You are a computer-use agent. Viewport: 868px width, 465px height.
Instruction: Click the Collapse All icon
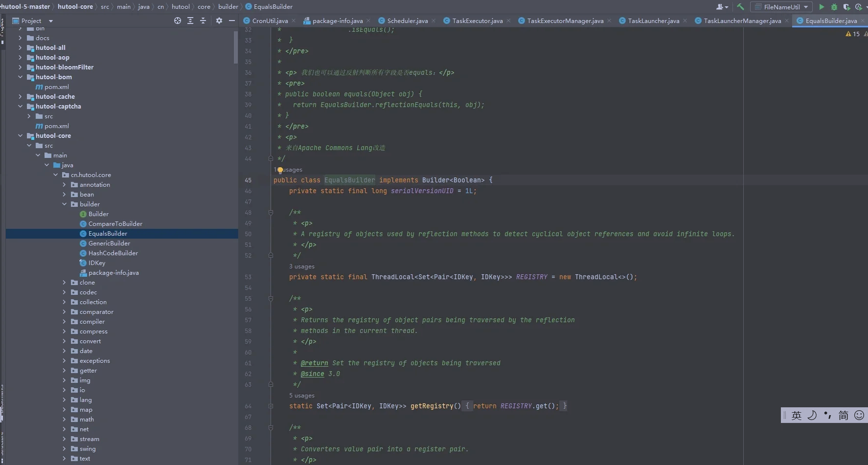(x=203, y=21)
